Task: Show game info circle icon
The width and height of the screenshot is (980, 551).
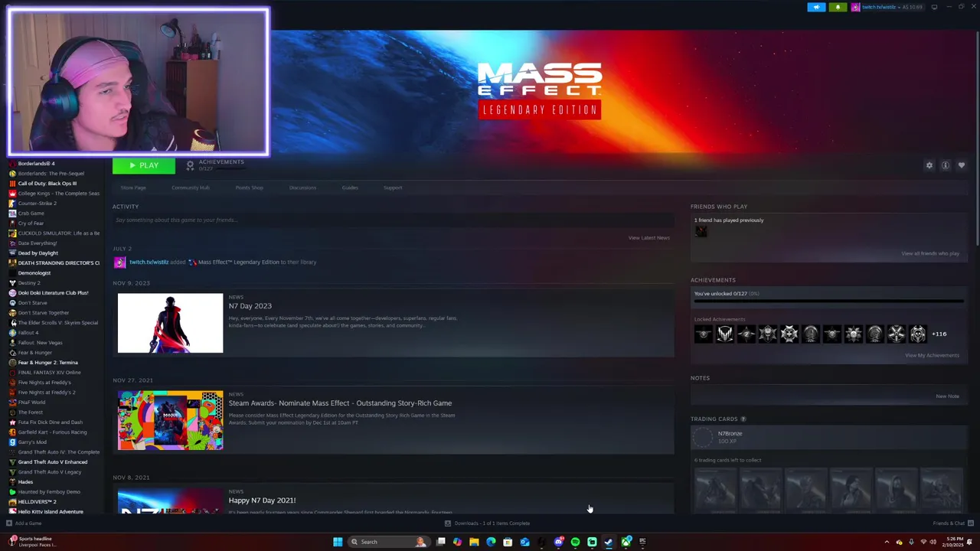Action: (x=946, y=165)
